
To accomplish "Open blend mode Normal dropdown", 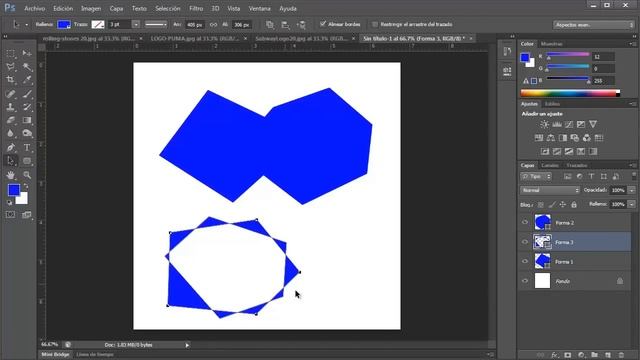I will [x=550, y=190].
